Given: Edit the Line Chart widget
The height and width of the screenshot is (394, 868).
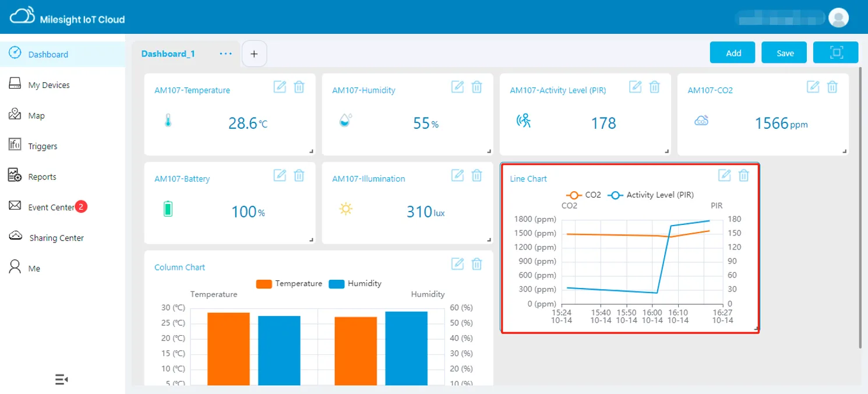Looking at the screenshot, I should pos(725,175).
